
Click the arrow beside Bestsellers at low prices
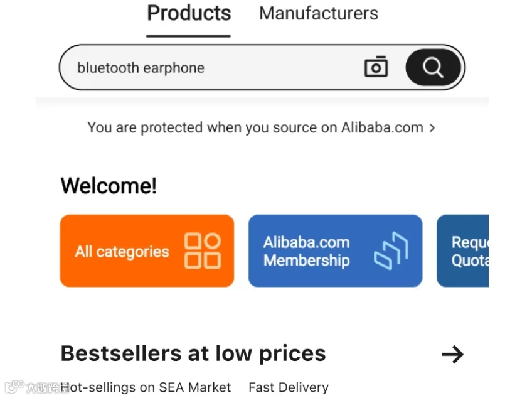[453, 355]
